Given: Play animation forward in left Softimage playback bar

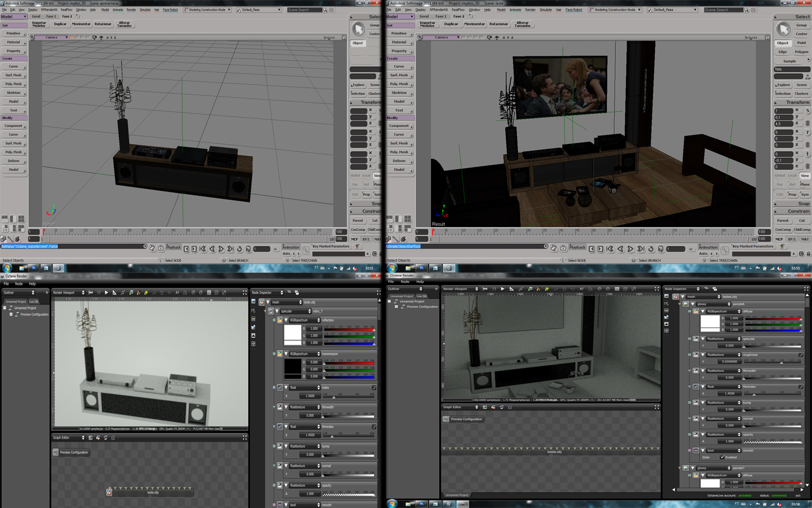Looking at the screenshot, I should (x=221, y=249).
